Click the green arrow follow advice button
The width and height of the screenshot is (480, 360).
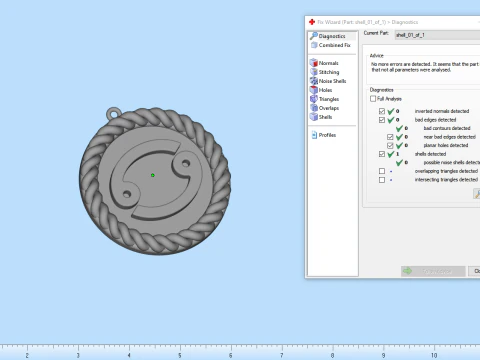click(x=433, y=271)
